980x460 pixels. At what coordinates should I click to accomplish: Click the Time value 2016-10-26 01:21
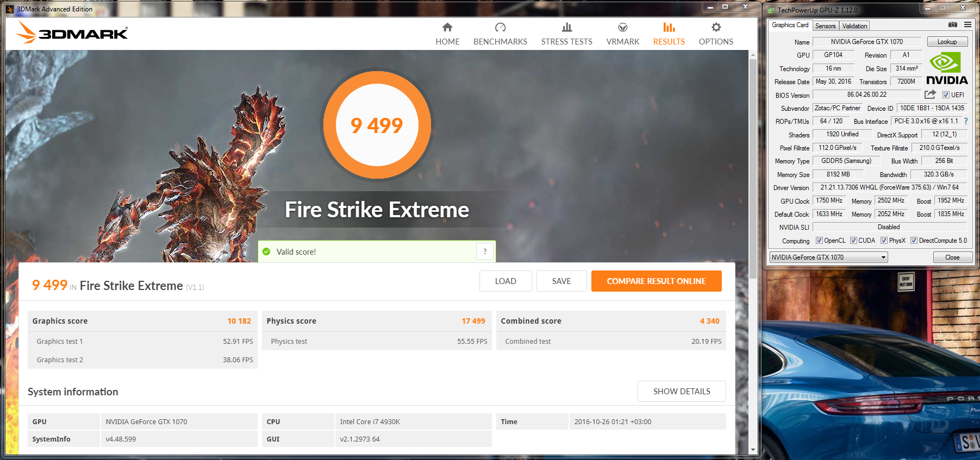613,421
